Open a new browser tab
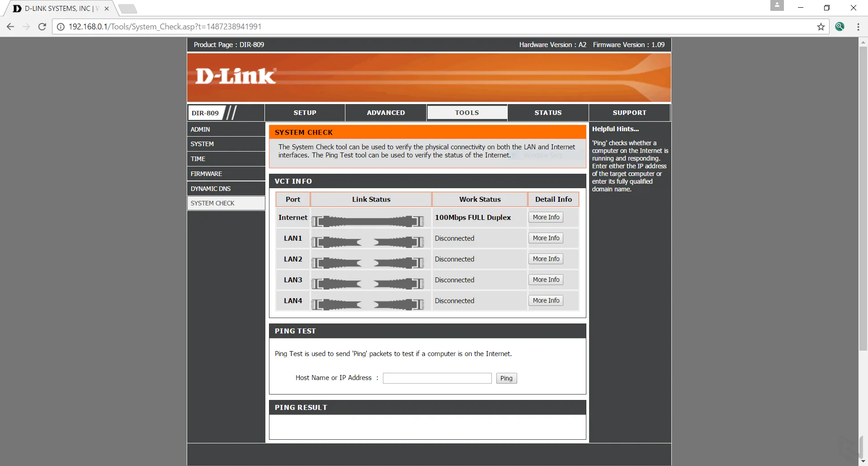Screen dimensions: 868x466 [x=127, y=9]
